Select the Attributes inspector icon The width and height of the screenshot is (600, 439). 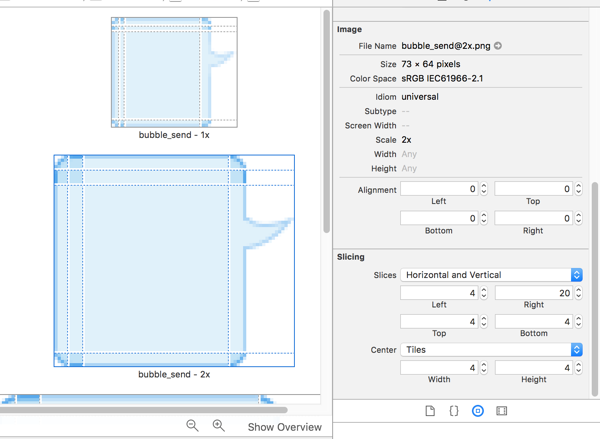[478, 411]
